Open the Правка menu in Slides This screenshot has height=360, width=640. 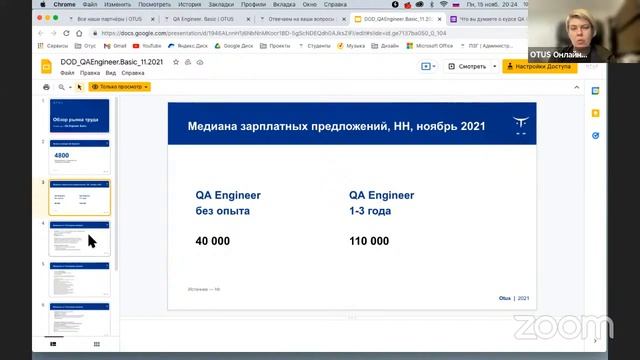point(90,73)
